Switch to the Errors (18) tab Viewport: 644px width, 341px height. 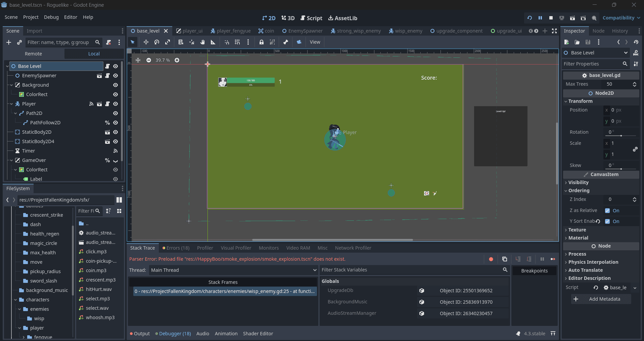(176, 248)
